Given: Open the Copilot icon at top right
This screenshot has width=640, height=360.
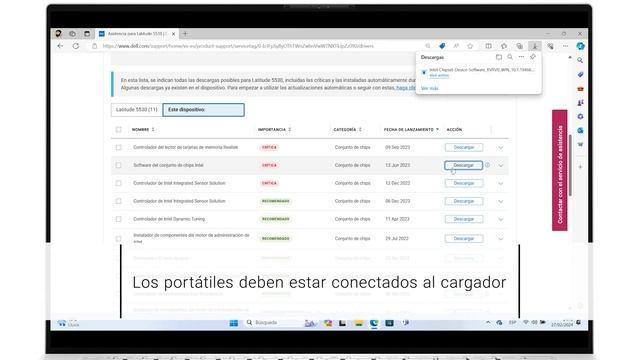Looking at the screenshot, I should tap(580, 46).
